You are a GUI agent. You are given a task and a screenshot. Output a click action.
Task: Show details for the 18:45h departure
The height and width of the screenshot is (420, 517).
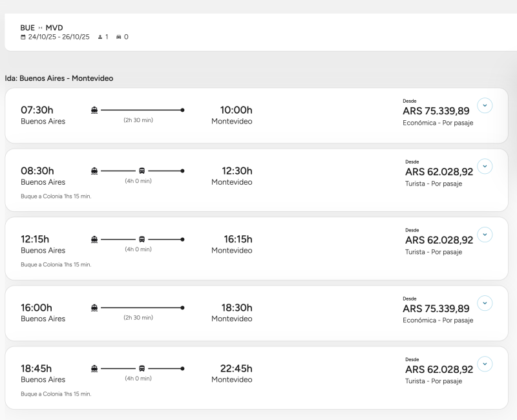(485, 364)
